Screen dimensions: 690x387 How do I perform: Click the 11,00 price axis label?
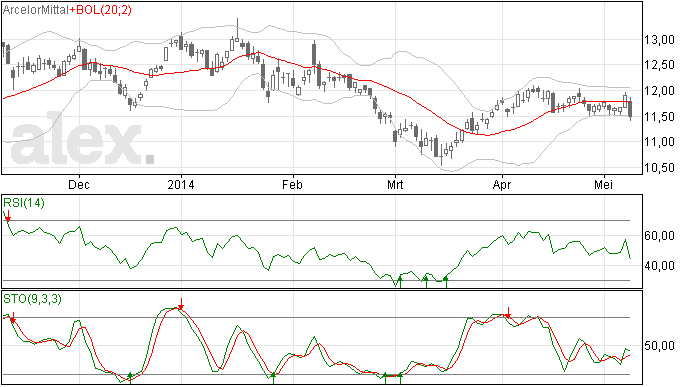tap(659, 142)
